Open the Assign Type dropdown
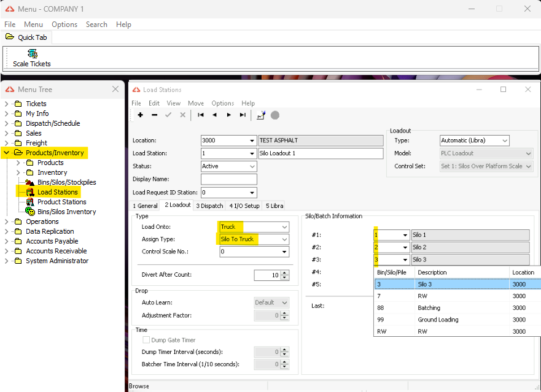 click(285, 239)
